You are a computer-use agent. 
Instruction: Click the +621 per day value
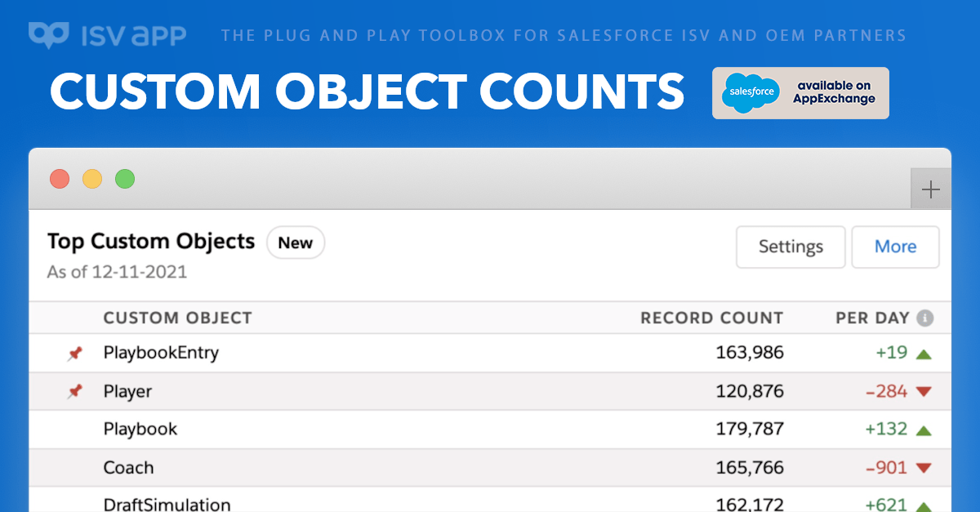coord(887,505)
